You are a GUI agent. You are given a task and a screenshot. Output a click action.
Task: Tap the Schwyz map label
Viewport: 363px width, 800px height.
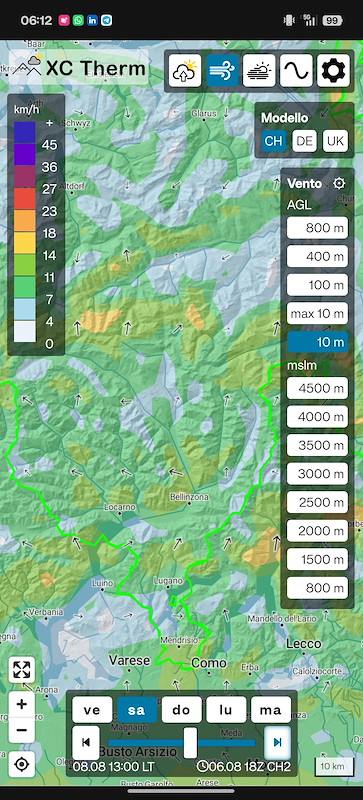click(x=75, y=122)
